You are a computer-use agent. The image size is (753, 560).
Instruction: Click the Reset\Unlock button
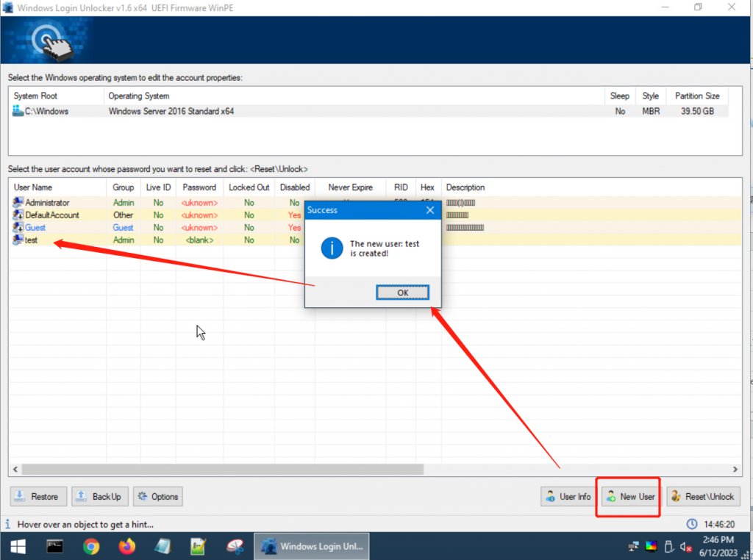pyautogui.click(x=703, y=497)
